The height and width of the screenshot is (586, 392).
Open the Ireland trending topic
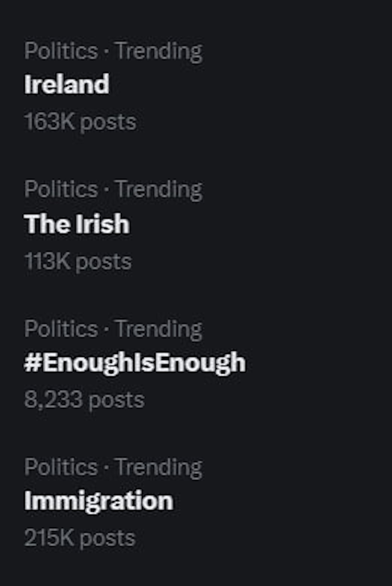pyautogui.click(x=67, y=84)
